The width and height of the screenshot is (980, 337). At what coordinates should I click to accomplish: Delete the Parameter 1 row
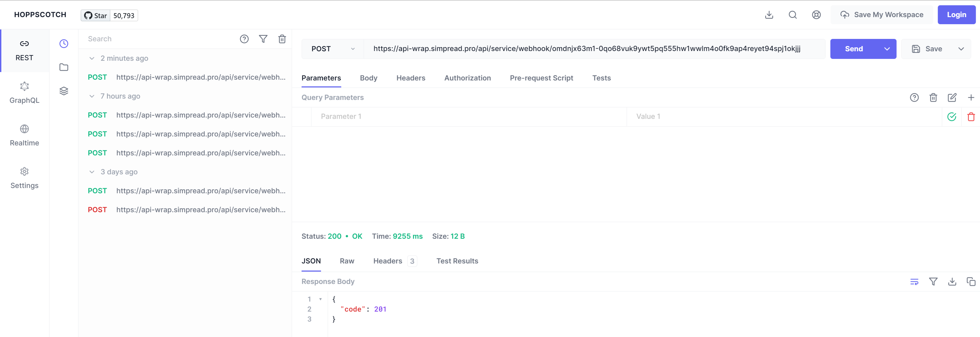(971, 117)
